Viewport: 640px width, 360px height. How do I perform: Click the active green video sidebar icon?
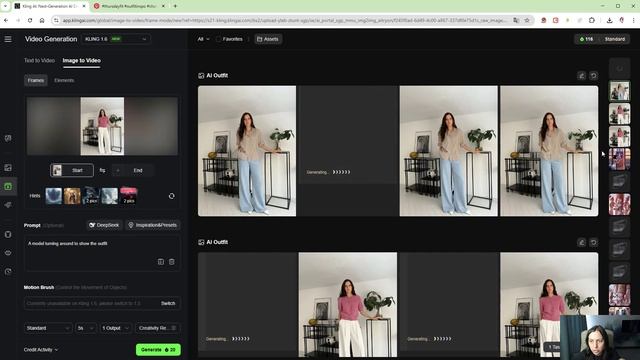click(x=8, y=187)
